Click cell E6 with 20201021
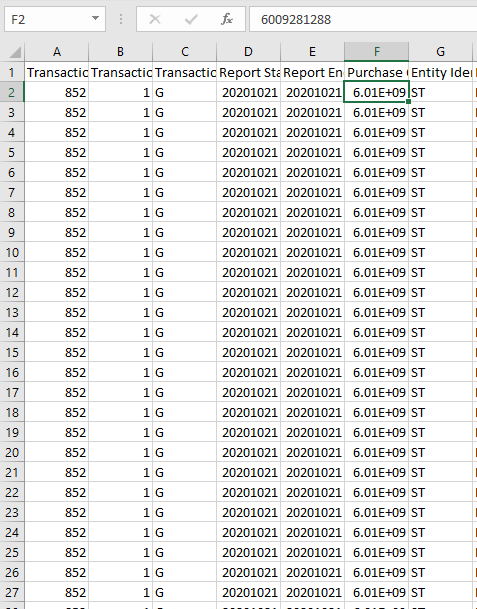477x609 pixels. coord(312,172)
